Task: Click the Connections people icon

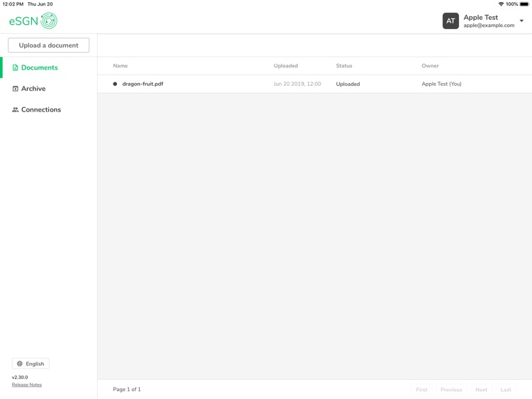Action: click(16, 109)
